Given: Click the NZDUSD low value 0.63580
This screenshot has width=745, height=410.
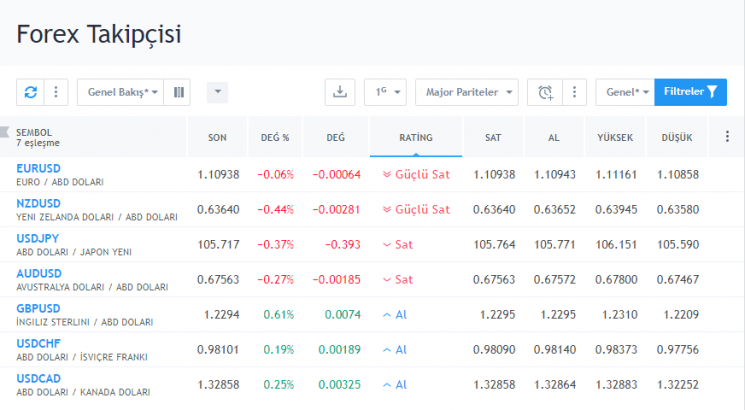Looking at the screenshot, I should click(678, 210).
